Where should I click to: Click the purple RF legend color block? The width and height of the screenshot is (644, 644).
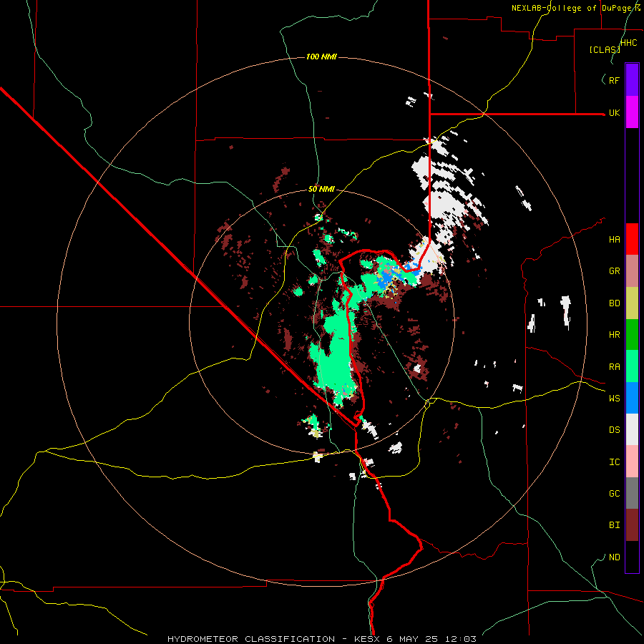tap(632, 80)
